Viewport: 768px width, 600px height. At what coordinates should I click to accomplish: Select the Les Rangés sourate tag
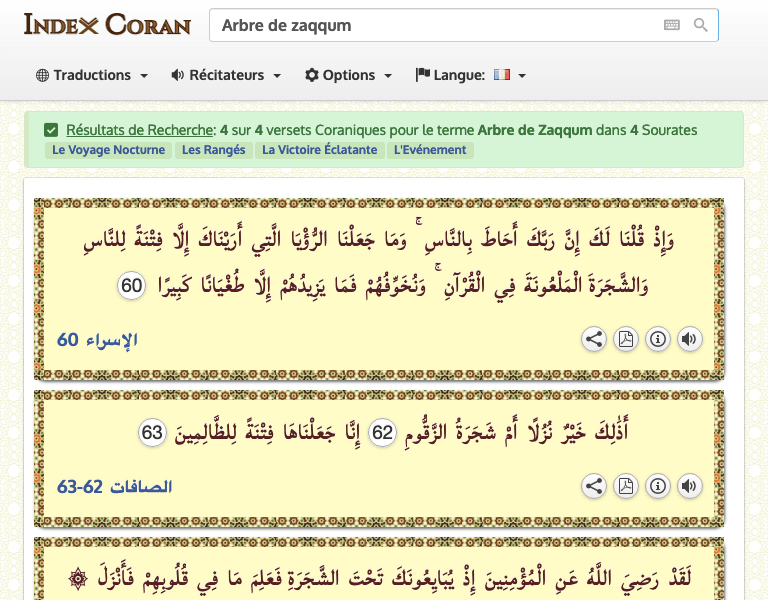pyautogui.click(x=214, y=150)
